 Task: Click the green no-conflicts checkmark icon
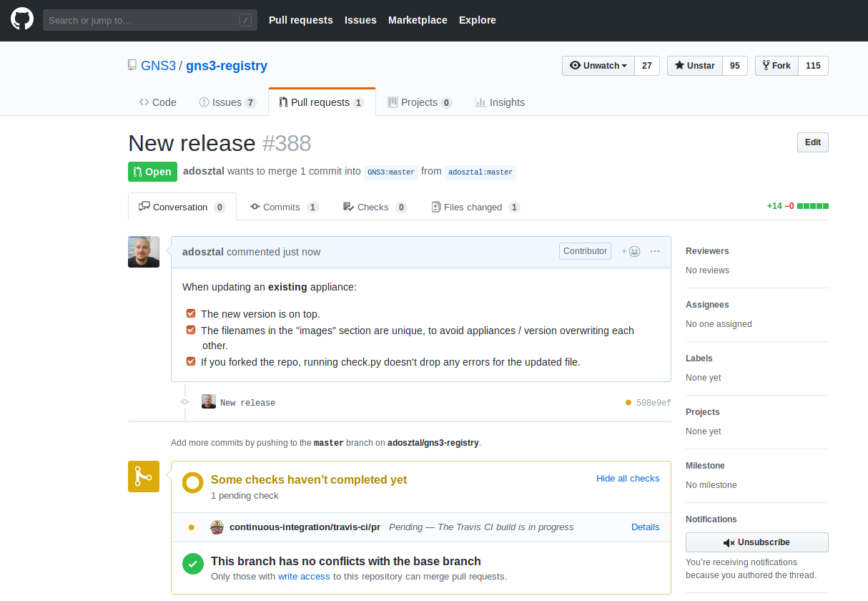pyautogui.click(x=192, y=564)
